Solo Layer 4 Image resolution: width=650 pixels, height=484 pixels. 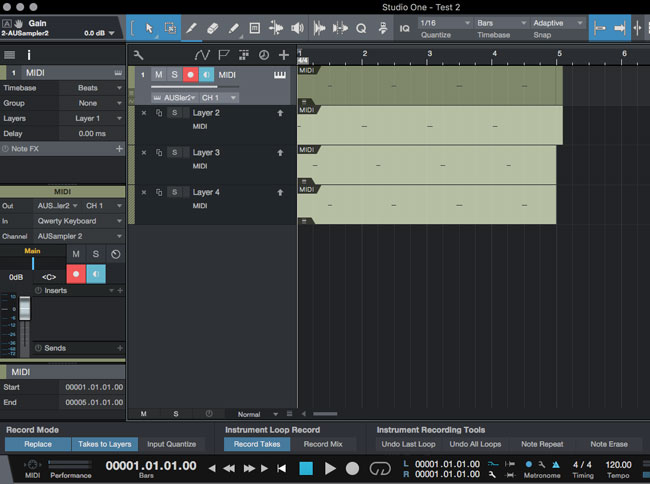174,192
